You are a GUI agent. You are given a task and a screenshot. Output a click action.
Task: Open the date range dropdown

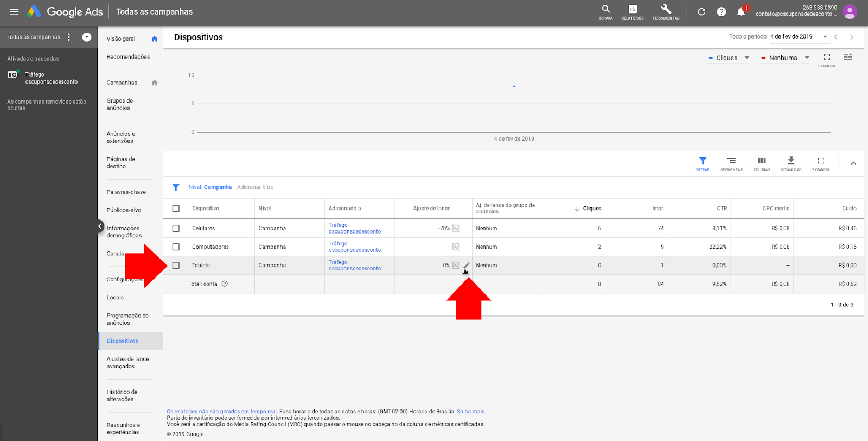[799, 37]
